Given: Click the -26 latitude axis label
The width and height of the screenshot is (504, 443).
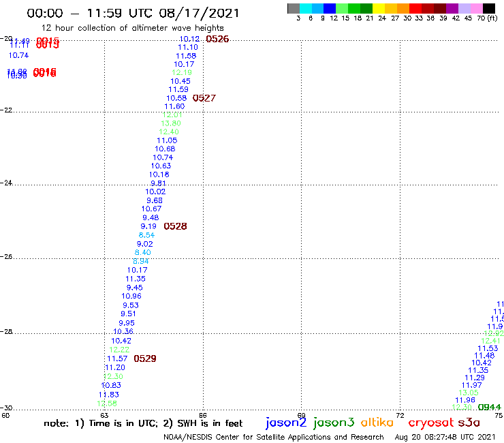Looking at the screenshot, I should [x=6, y=257].
